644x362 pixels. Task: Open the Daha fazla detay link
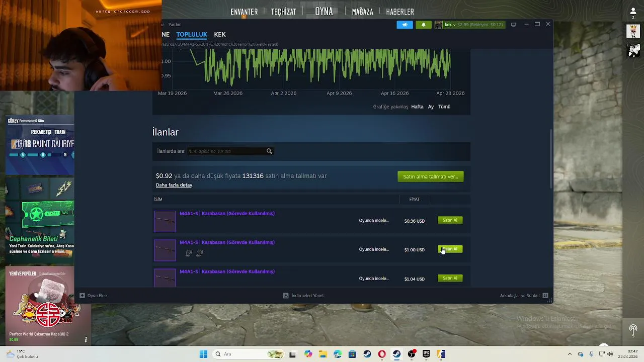point(174,185)
